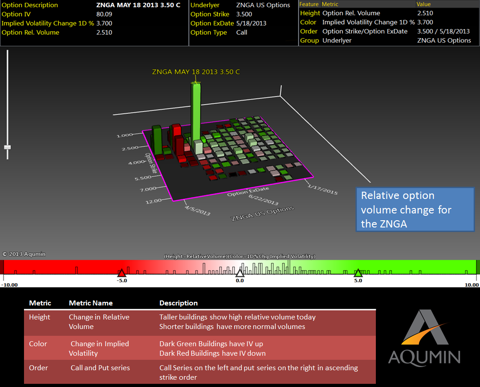Select the Order feature row
This screenshot has width=480, height=387.
pyautogui.click(x=389, y=31)
